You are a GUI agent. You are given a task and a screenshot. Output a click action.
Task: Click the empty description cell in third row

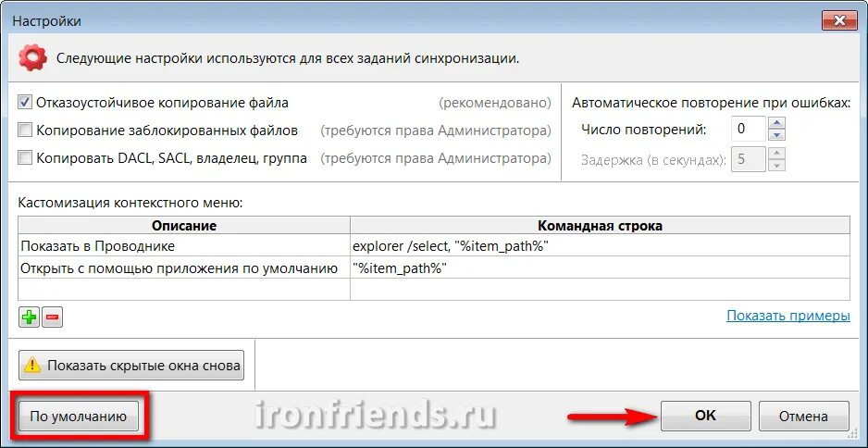tap(184, 289)
